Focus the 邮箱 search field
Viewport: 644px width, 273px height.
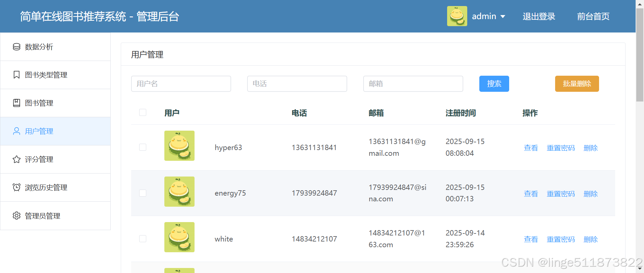click(x=413, y=84)
